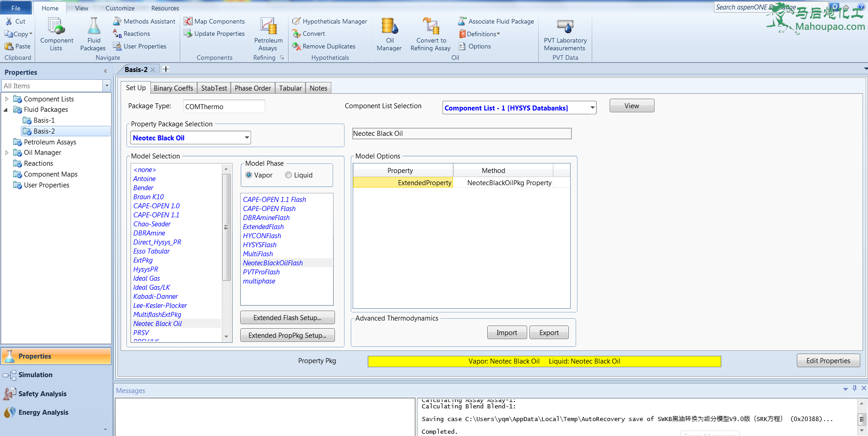Open the Tabular tab
Screen dimensions: 868x436
(290, 88)
